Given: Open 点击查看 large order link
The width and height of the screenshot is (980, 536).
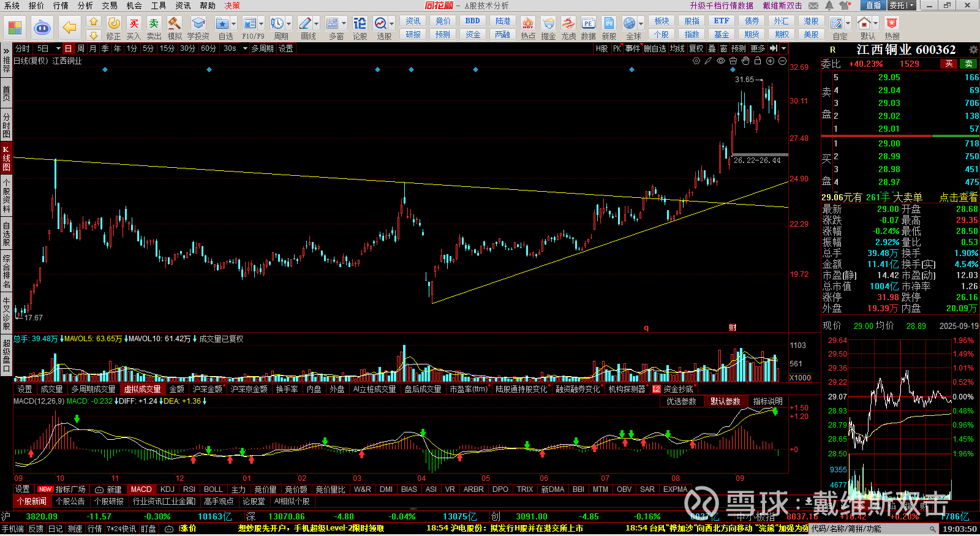Looking at the screenshot, I should point(959,197).
